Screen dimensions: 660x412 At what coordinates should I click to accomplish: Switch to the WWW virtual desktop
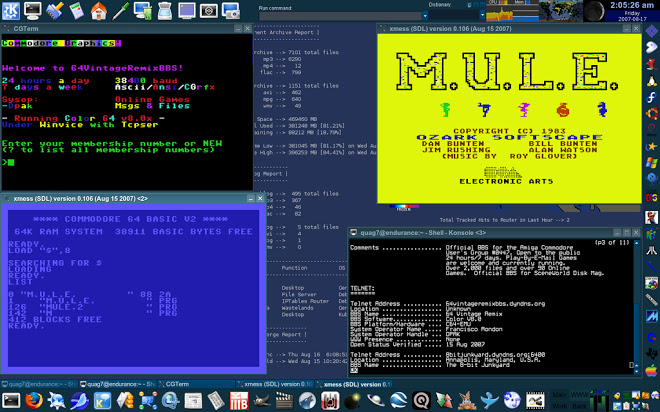[579, 395]
